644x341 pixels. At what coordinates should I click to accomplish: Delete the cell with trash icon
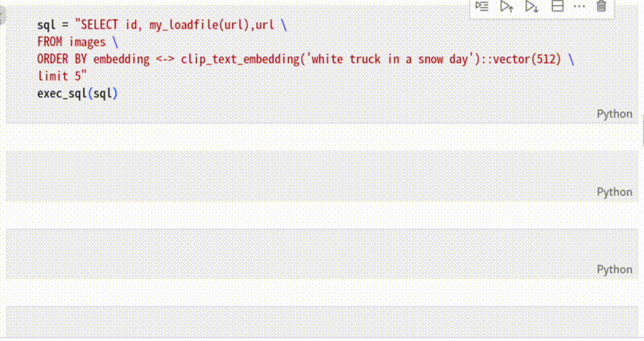[x=601, y=6]
